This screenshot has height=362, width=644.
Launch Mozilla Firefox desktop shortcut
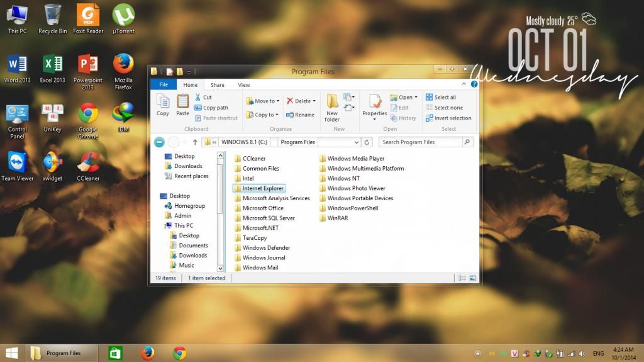pos(123,72)
